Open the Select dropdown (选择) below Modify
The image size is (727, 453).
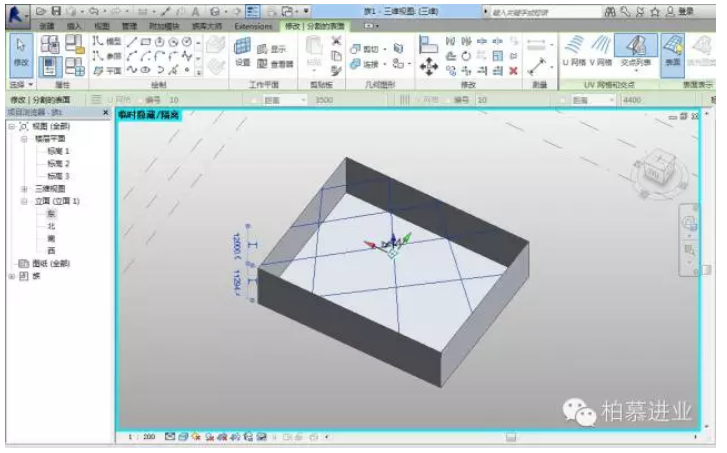coord(21,84)
